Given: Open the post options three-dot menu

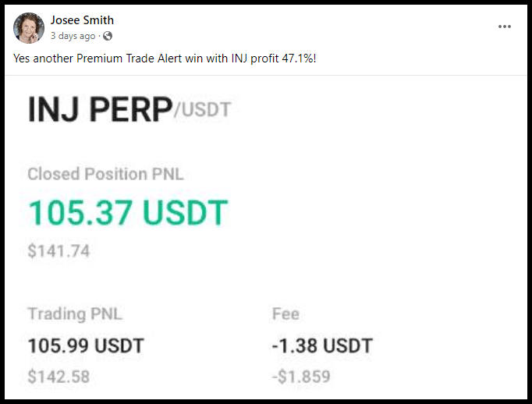Looking at the screenshot, I should tap(505, 27).
